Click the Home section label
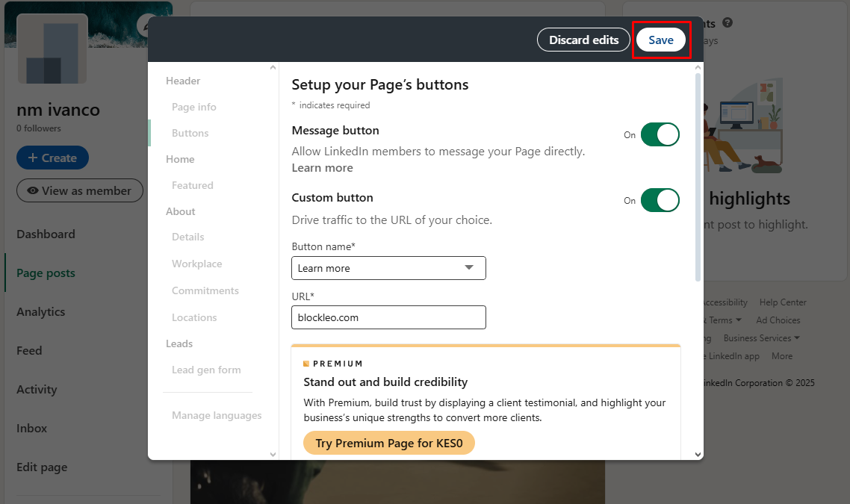 coord(180,159)
